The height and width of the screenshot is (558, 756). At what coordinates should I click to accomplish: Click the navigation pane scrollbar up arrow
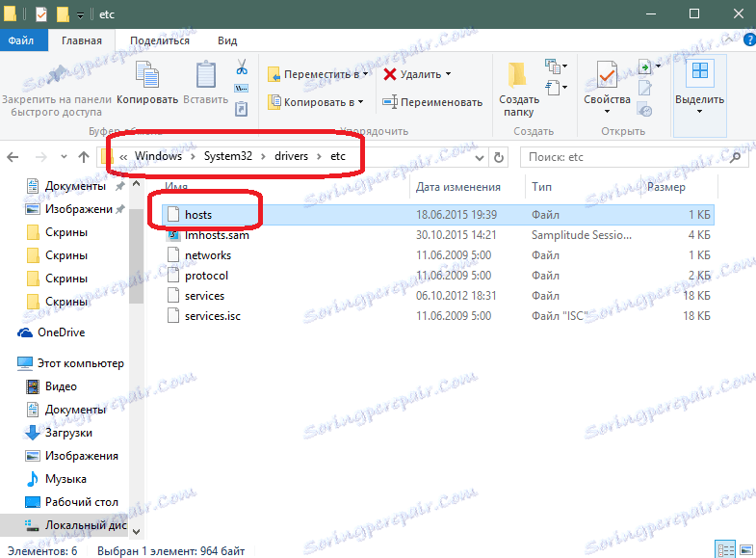(137, 184)
